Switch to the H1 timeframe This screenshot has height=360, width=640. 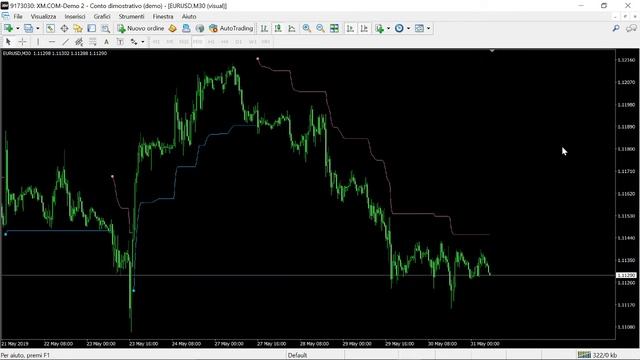click(211, 42)
